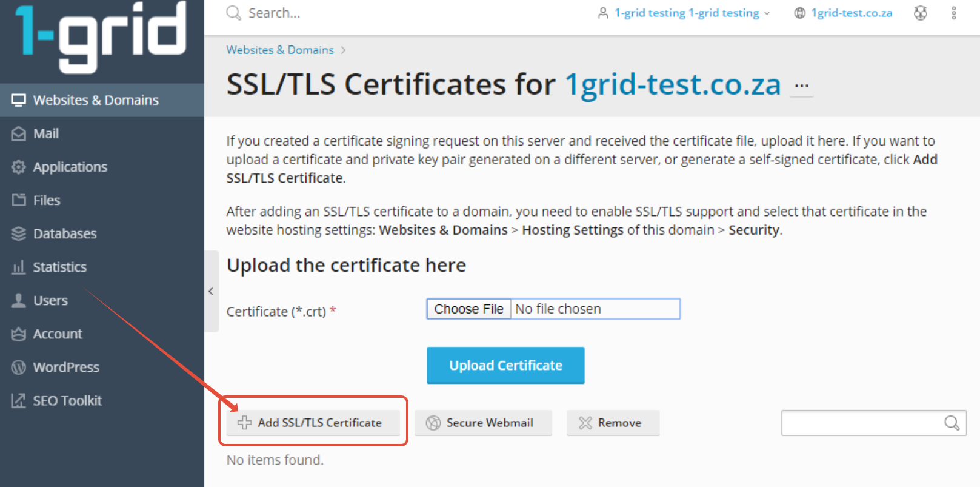Viewport: 980px width, 487px height.
Task: Click the SEO Toolkit chart icon
Action: pyautogui.click(x=19, y=400)
